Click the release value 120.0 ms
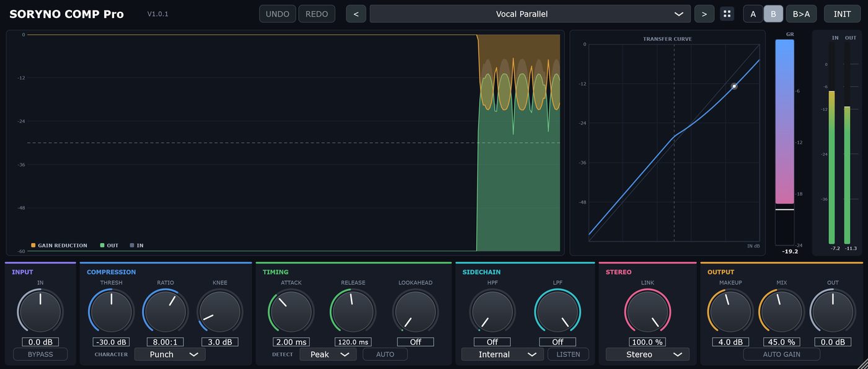This screenshot has width=868, height=369. (x=353, y=342)
